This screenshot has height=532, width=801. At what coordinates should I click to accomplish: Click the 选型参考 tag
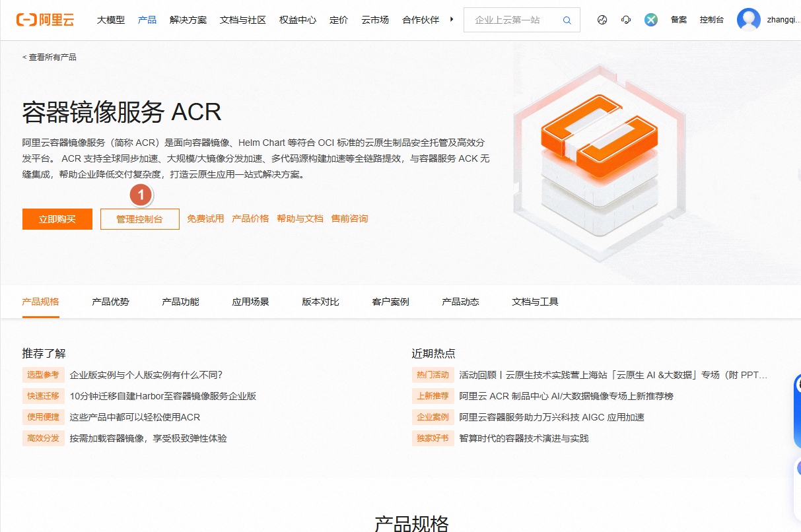[44, 375]
